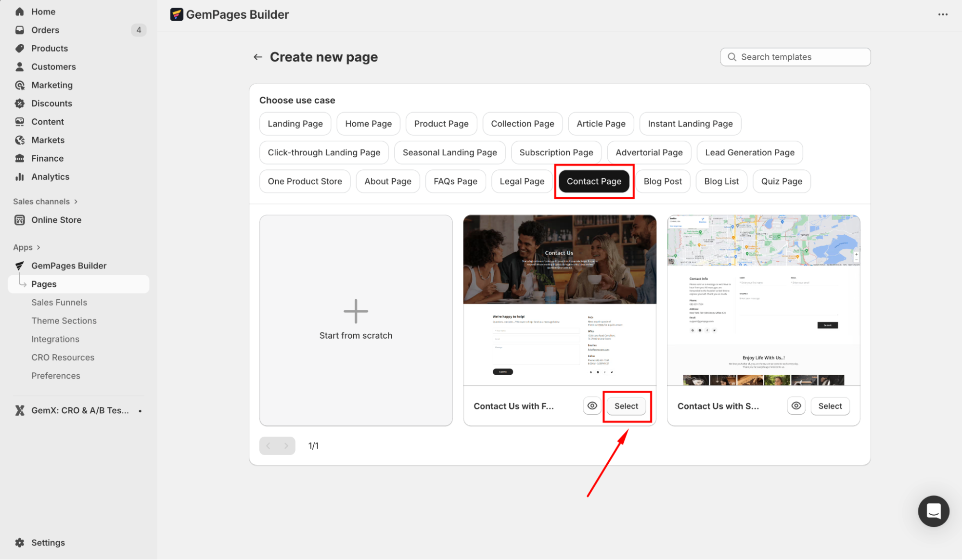
Task: Open the chat support bubble
Action: click(x=933, y=511)
